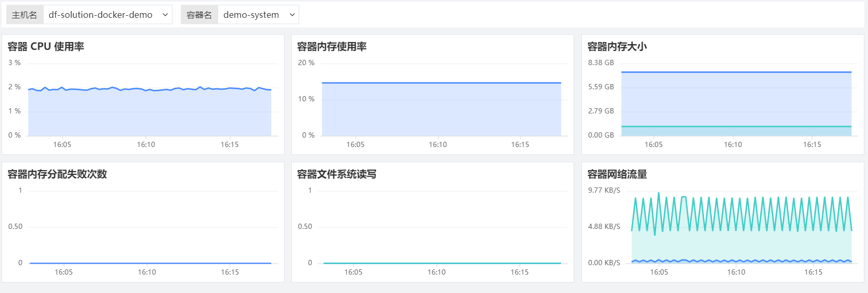The width and height of the screenshot is (868, 293).
Task: Click the 容器名 label
Action: click(x=199, y=15)
